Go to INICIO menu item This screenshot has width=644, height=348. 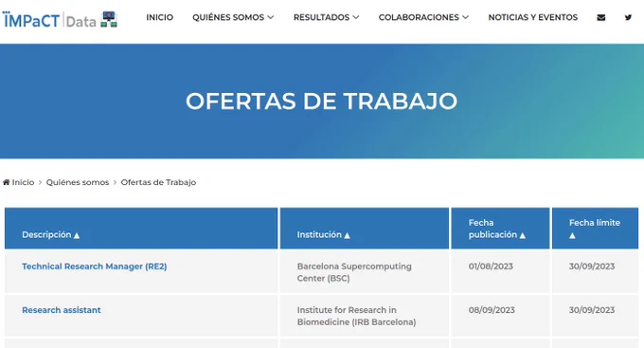click(x=160, y=17)
